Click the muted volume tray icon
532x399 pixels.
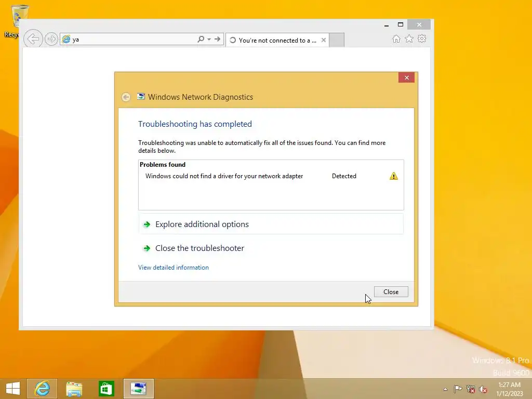tap(483, 389)
